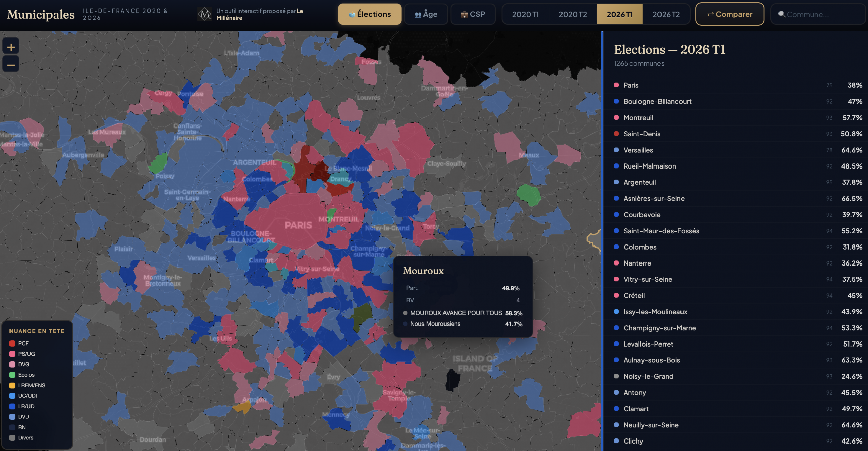Select the 2026 T2 round tab
The image size is (868, 451).
click(x=666, y=14)
